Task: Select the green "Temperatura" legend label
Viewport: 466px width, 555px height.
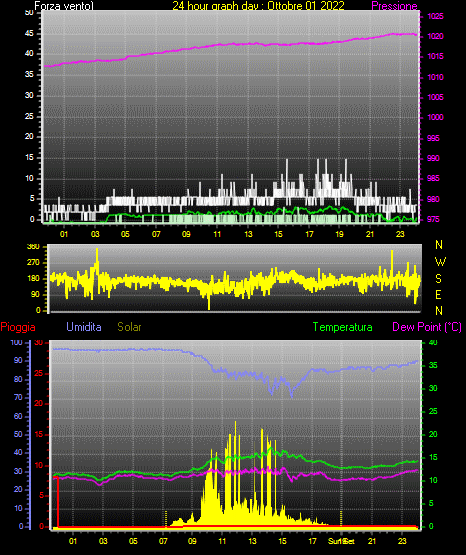Action: pyautogui.click(x=342, y=327)
